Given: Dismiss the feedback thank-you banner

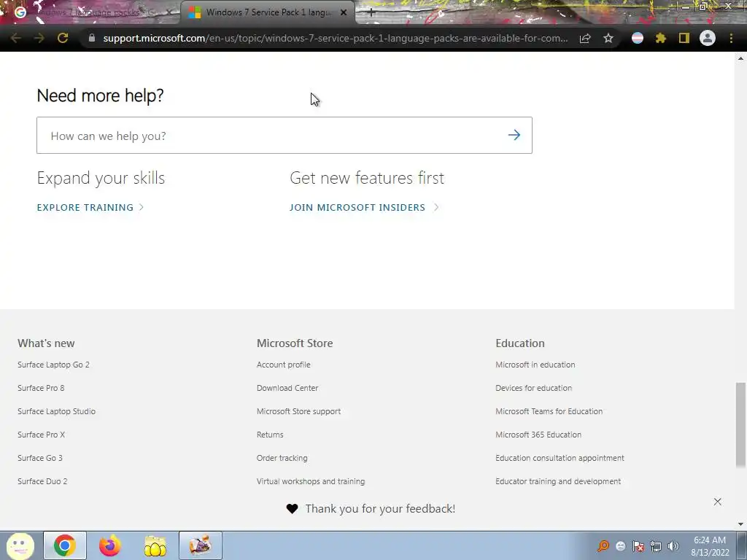Looking at the screenshot, I should [x=718, y=502].
